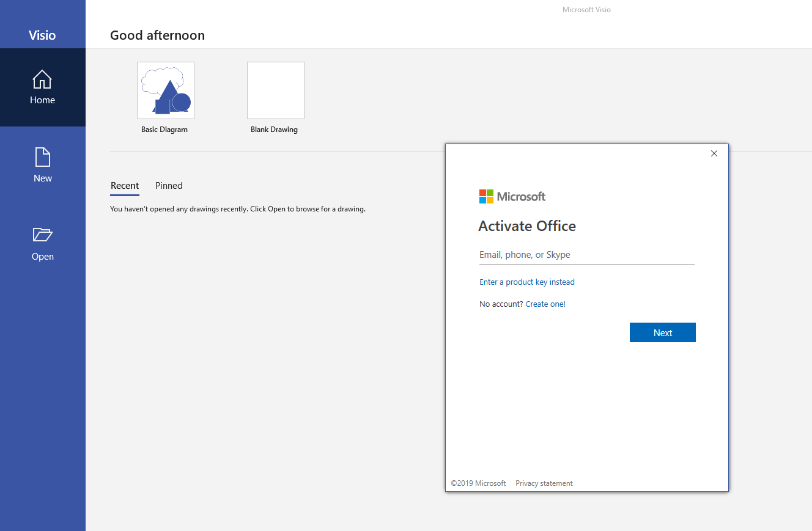Screen dimensions: 812x531
Task: Click the Activate Office heading
Action: [527, 226]
